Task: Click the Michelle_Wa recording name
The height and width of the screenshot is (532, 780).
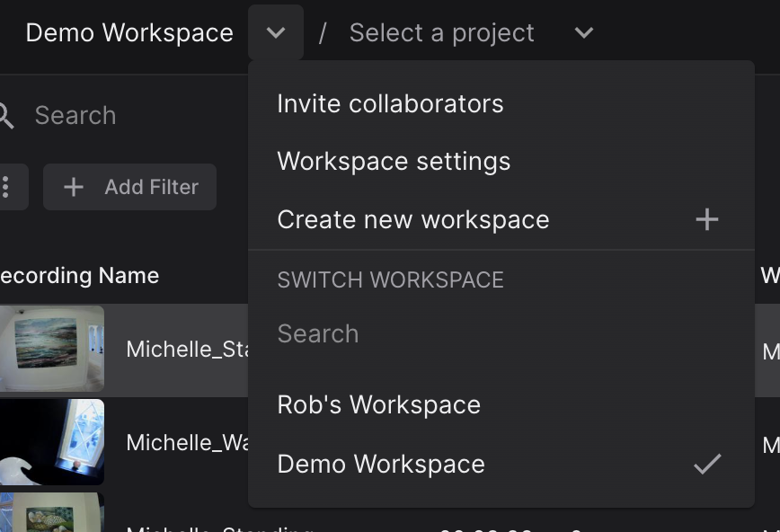Action: (x=187, y=442)
